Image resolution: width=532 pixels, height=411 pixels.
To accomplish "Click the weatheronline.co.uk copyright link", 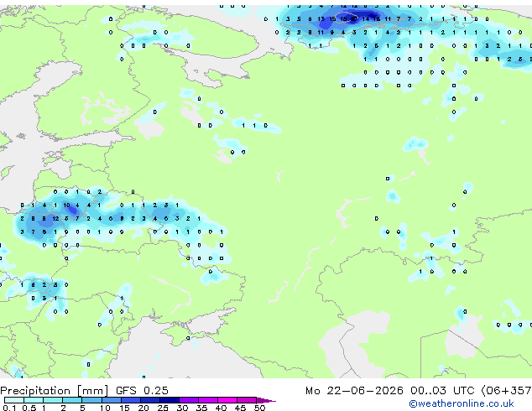I will click(461, 403).
